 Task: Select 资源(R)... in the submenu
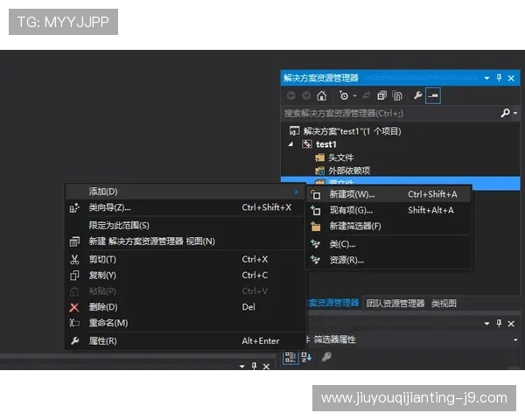coord(388,260)
